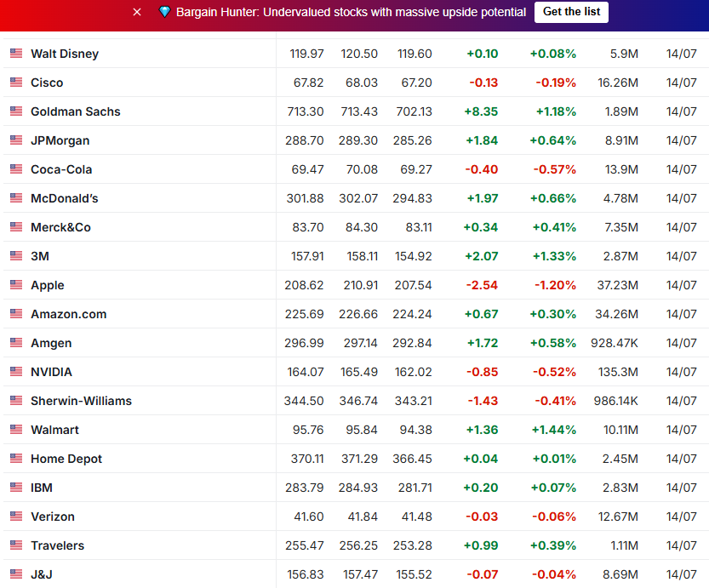Viewport: 709px width, 588px height.
Task: Open the Walmart stock link
Action: [54, 430]
